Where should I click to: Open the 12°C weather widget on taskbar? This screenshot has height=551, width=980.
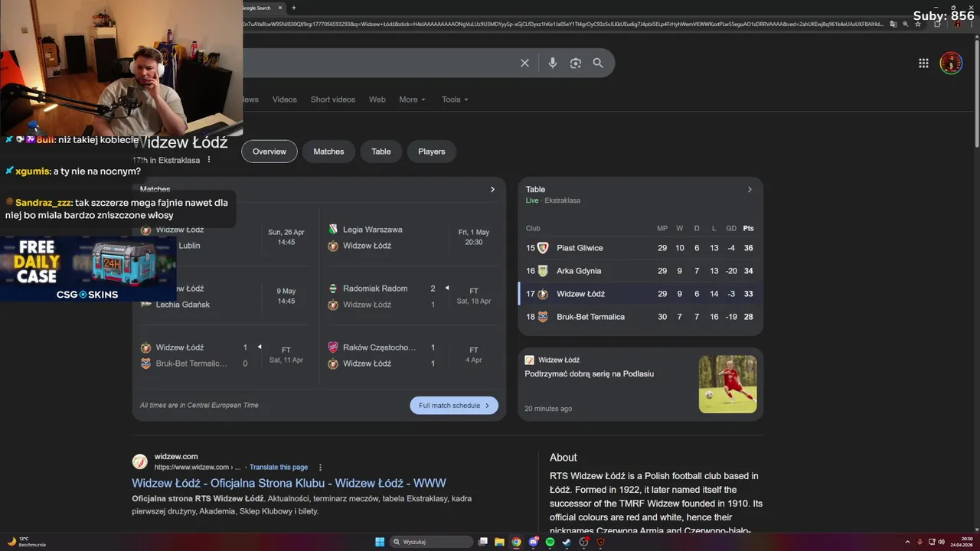26,542
